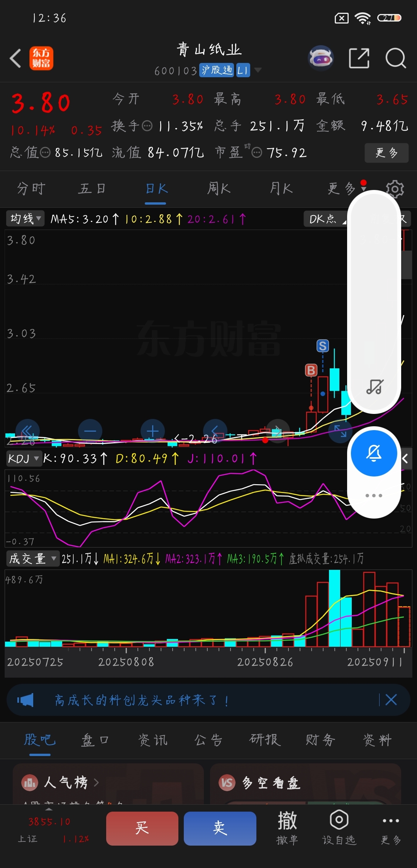The image size is (417, 868).
Task: Open the volume panel three dots
Action: [374, 495]
